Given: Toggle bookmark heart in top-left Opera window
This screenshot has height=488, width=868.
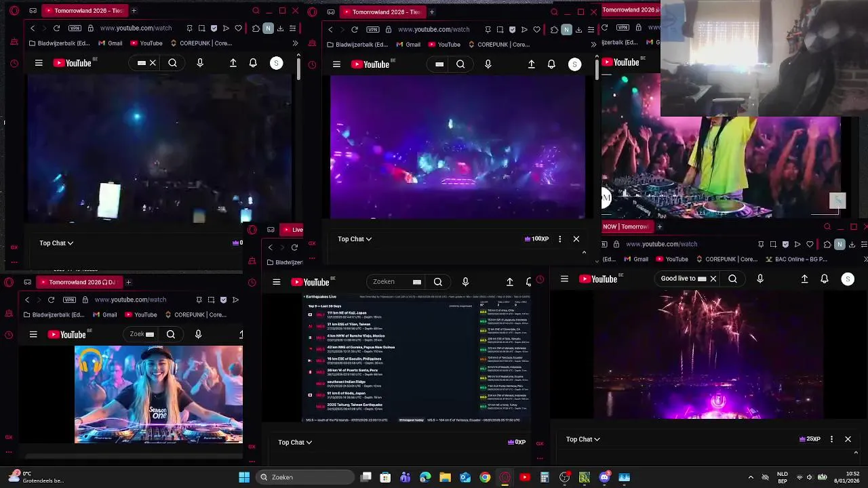Looking at the screenshot, I should coord(239,28).
